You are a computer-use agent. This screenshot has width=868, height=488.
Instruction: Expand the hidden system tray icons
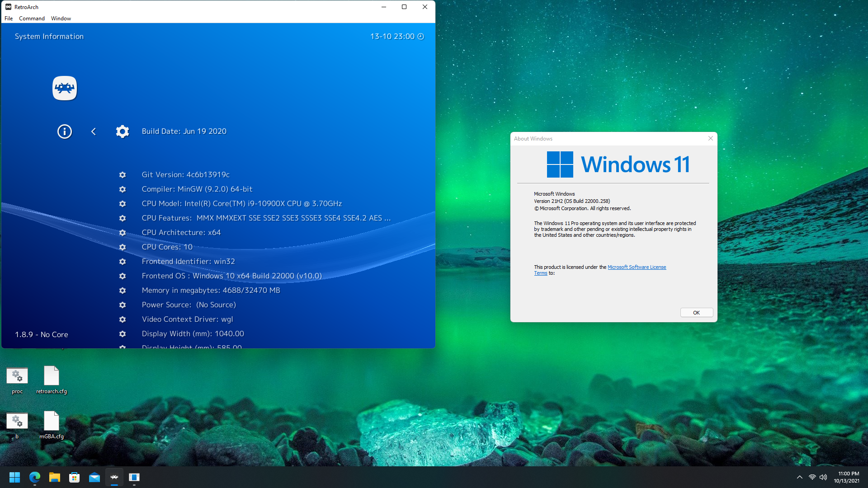click(x=800, y=477)
